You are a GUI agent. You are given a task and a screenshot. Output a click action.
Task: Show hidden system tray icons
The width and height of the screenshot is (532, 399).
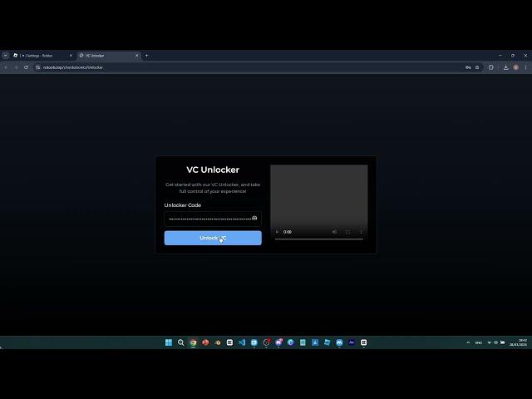pos(467,342)
